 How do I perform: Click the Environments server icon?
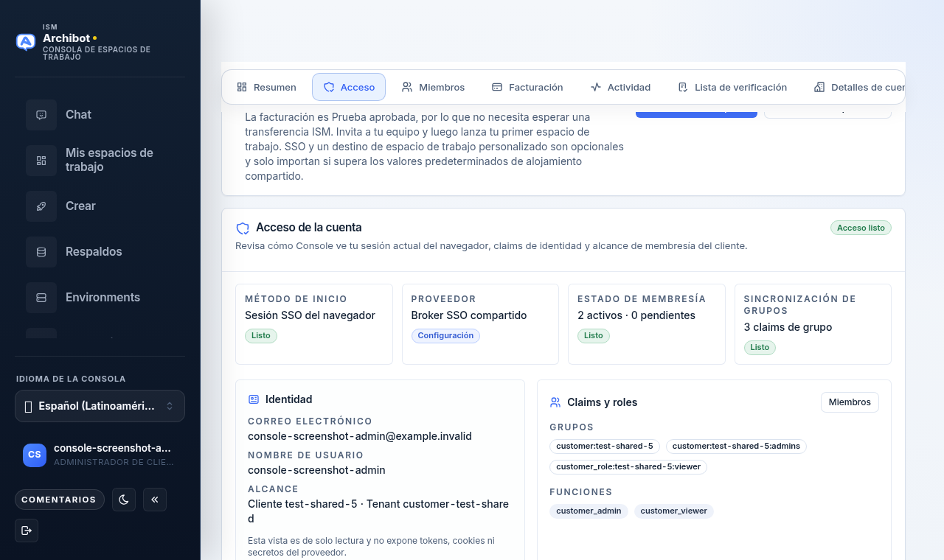click(x=41, y=298)
